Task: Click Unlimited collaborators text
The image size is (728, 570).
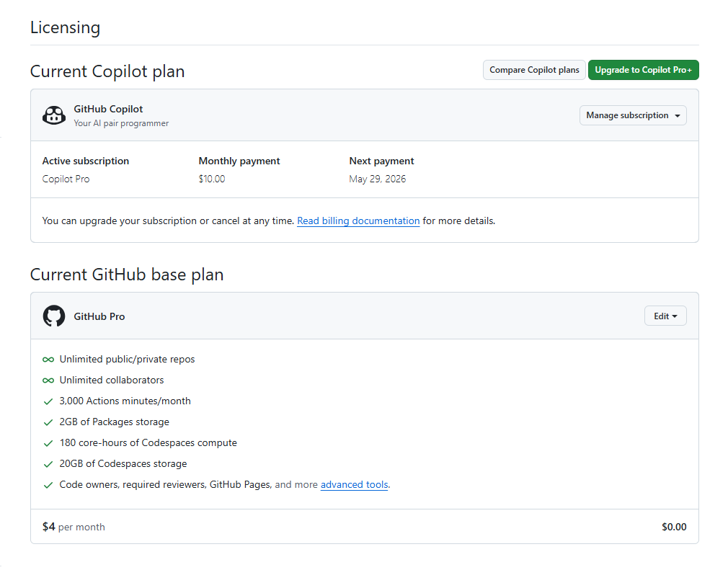Action: click(112, 380)
